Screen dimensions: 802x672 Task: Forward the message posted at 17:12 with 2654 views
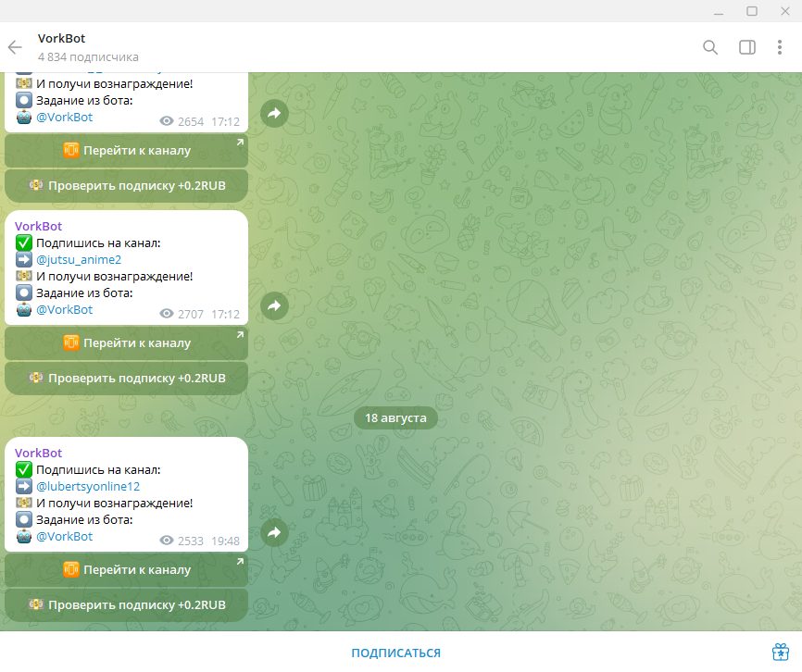274,114
